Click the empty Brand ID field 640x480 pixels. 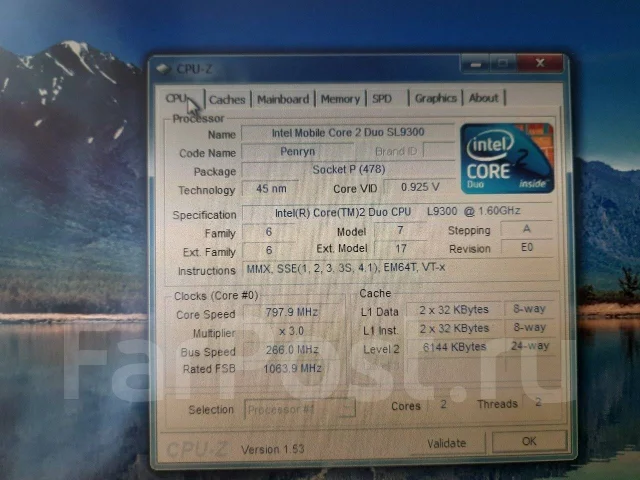click(439, 150)
